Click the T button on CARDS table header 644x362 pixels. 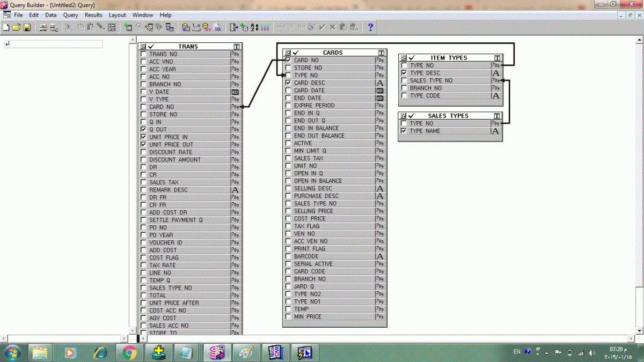[x=381, y=53]
